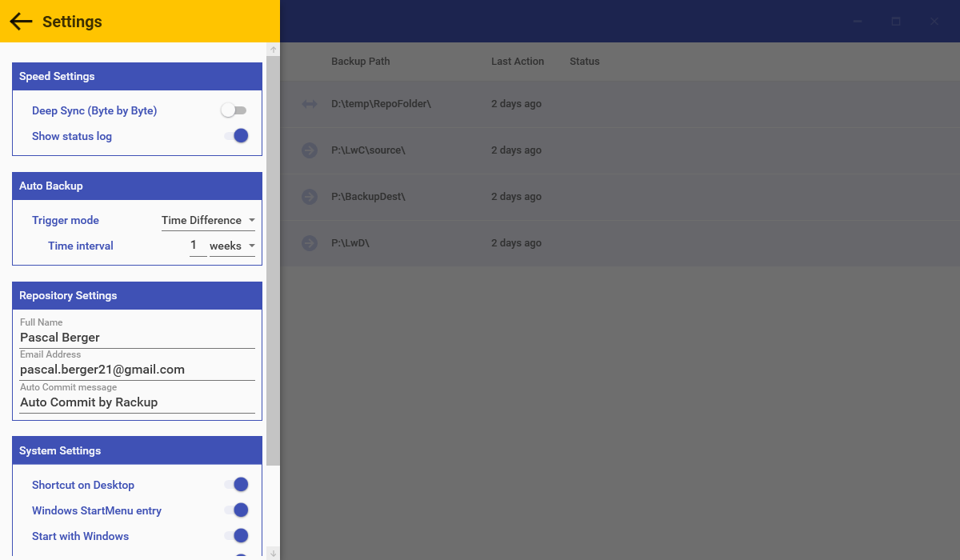
Task: Open Trigger mode Time Difference dropdown
Action: (208, 221)
